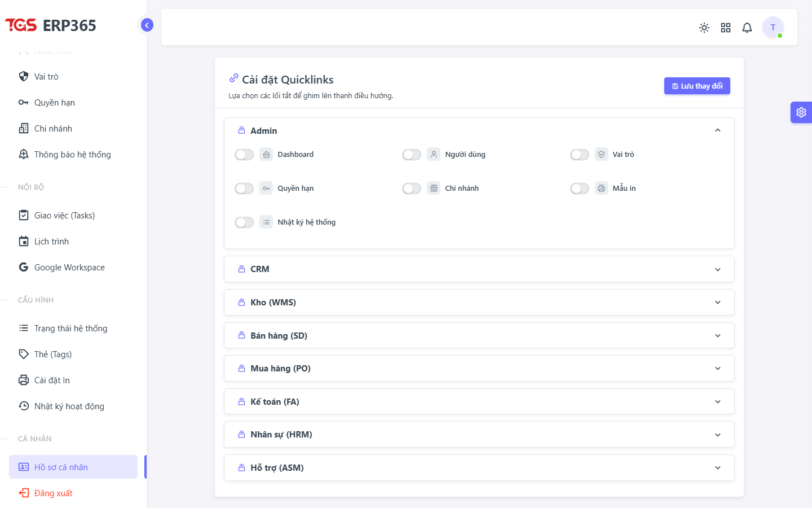The width and height of the screenshot is (812, 508).
Task: Expand the Nhân sự (HRM) section
Action: click(x=479, y=435)
